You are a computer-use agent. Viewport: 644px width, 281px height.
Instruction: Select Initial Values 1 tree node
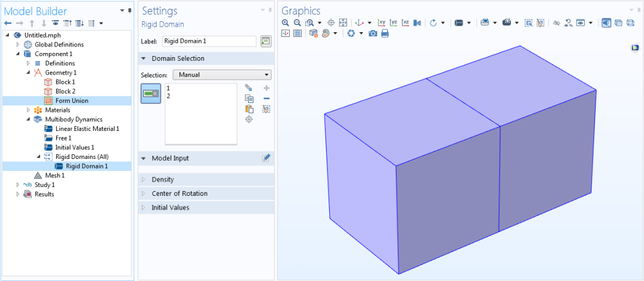pos(75,148)
